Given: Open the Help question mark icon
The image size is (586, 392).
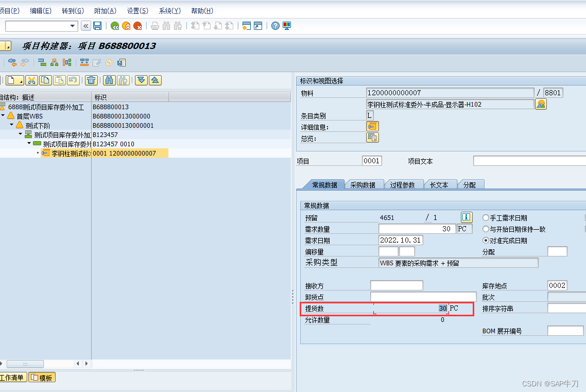Looking at the screenshot, I should pyautogui.click(x=275, y=26).
